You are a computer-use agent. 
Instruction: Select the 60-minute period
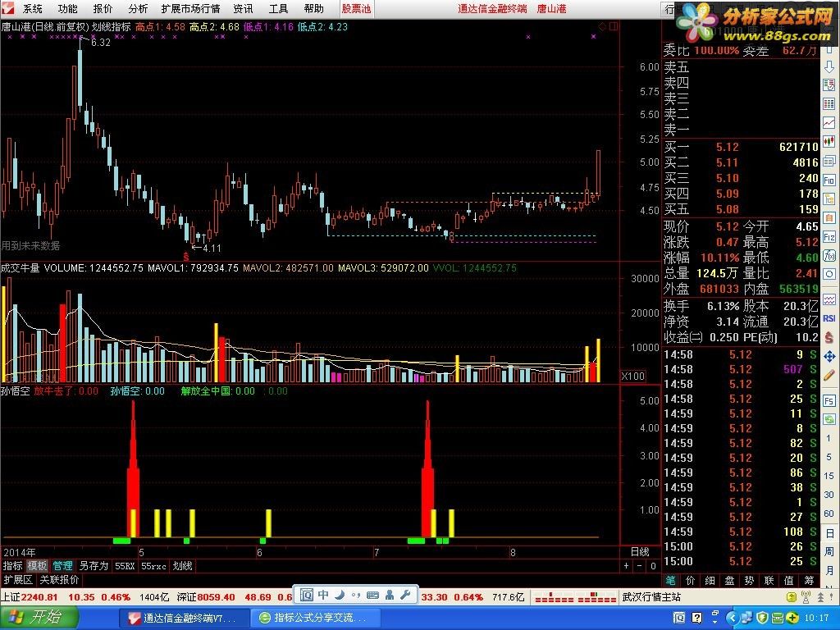(829, 514)
